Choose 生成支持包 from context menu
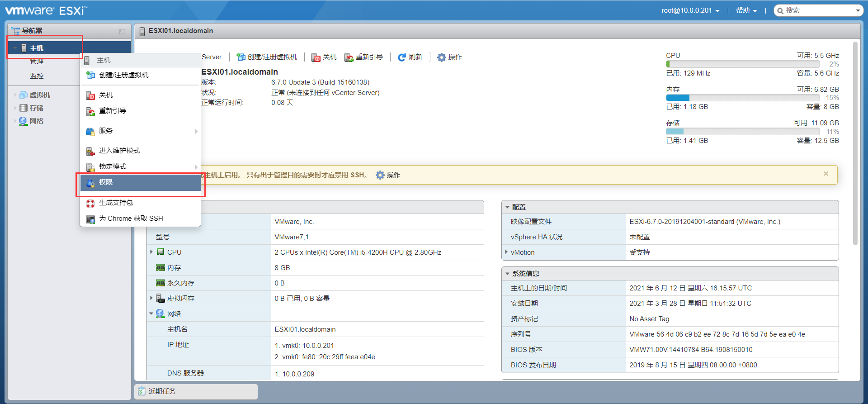This screenshot has width=868, height=404. pos(141,203)
